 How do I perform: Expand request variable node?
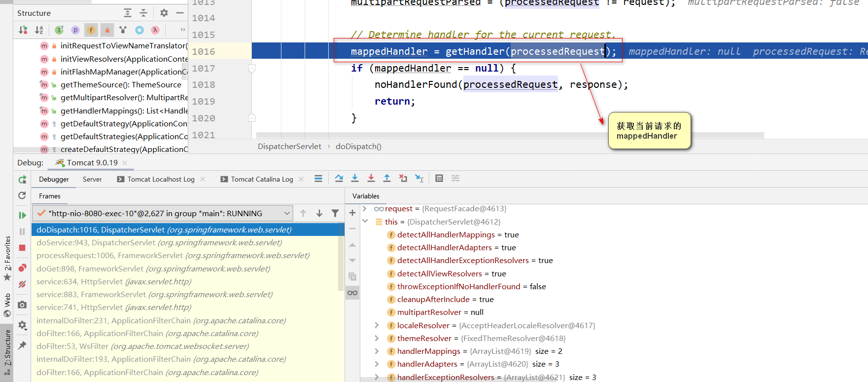pyautogui.click(x=365, y=209)
